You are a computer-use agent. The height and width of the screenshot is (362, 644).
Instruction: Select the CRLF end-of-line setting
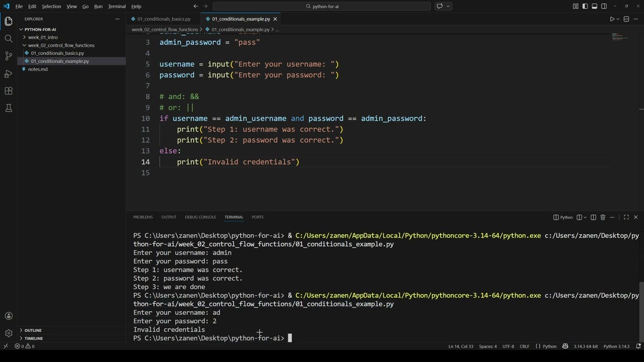524,346
